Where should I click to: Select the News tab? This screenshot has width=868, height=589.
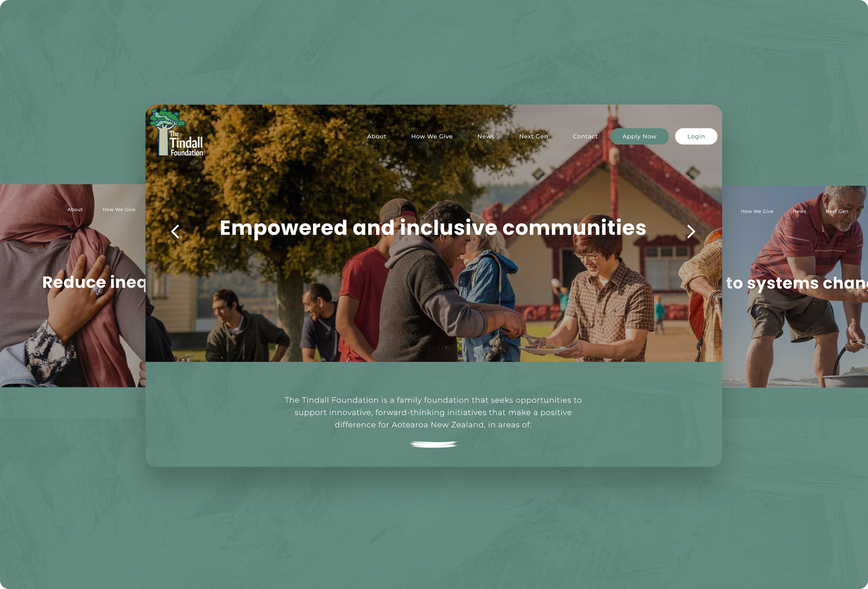click(486, 136)
